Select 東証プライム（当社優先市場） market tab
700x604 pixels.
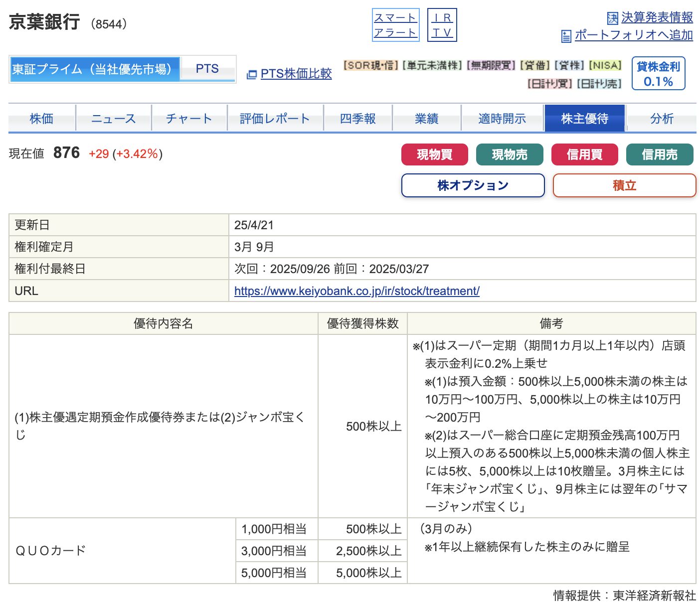tap(94, 69)
